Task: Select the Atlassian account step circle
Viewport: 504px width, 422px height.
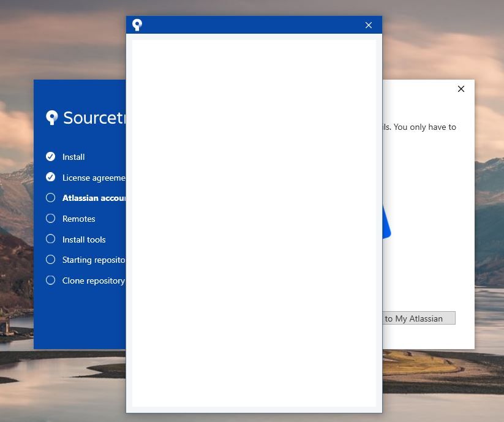Action: [50, 198]
